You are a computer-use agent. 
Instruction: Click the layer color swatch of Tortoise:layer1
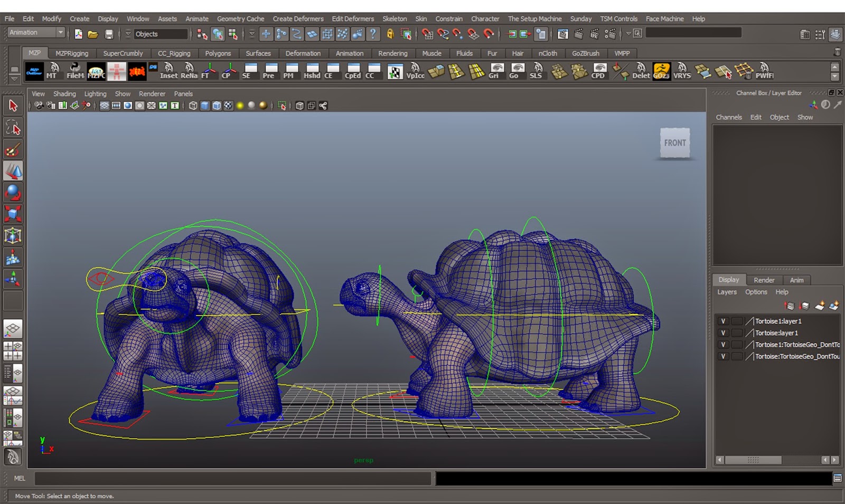(x=749, y=333)
